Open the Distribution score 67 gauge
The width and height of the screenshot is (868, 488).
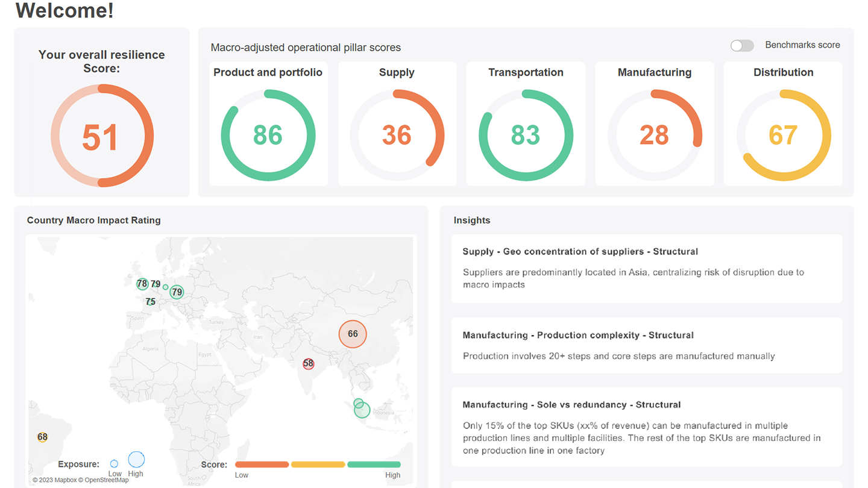click(783, 135)
